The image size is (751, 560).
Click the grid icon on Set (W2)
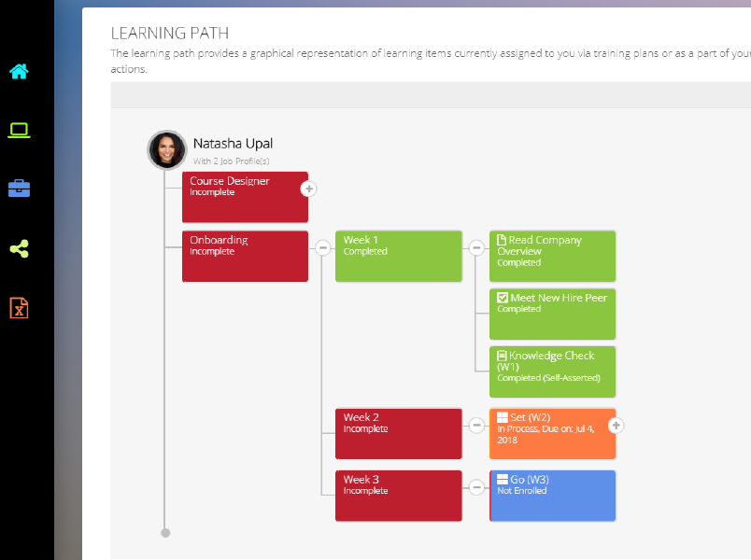tap(503, 417)
